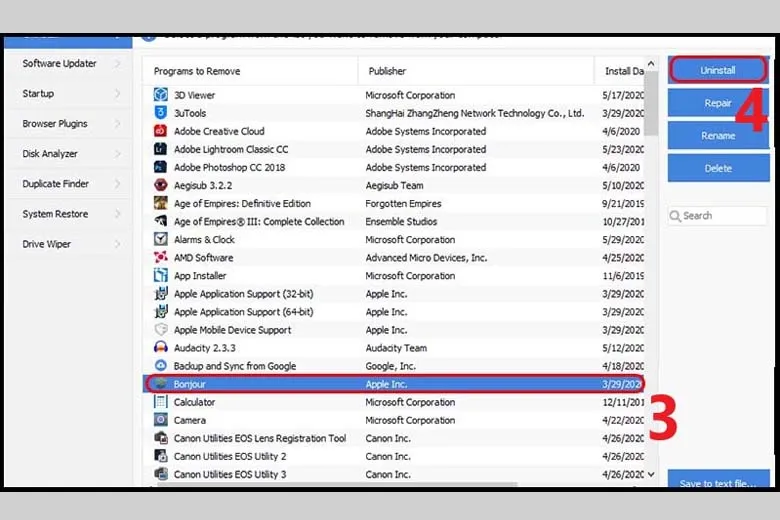The height and width of the screenshot is (520, 780).
Task: Click the Uninstall button
Action: pos(718,70)
